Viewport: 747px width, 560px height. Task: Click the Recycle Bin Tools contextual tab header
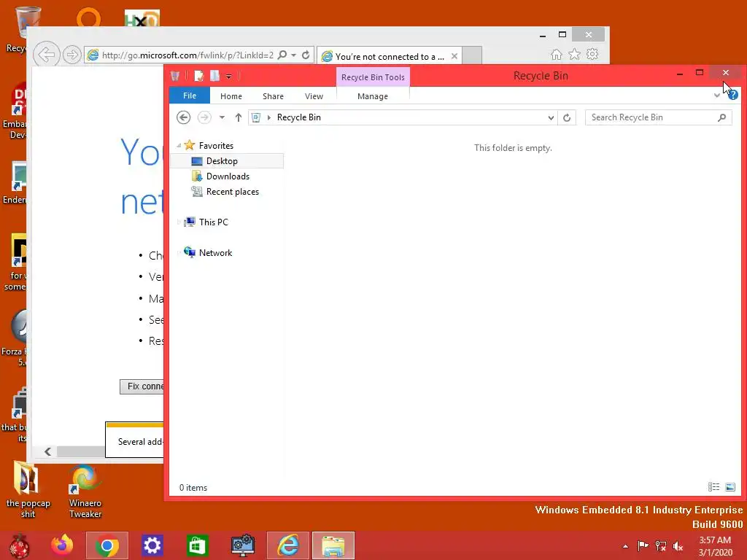[373, 77]
